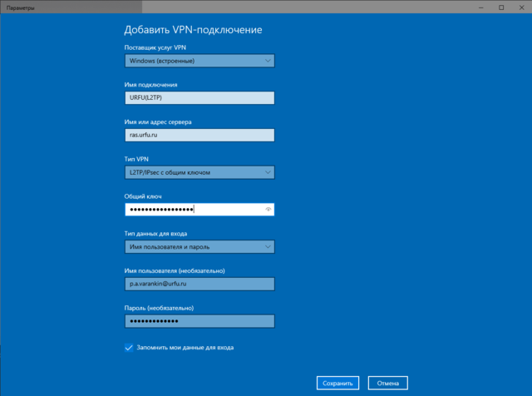
Task: Open the VPN type dropdown
Action: [199, 172]
